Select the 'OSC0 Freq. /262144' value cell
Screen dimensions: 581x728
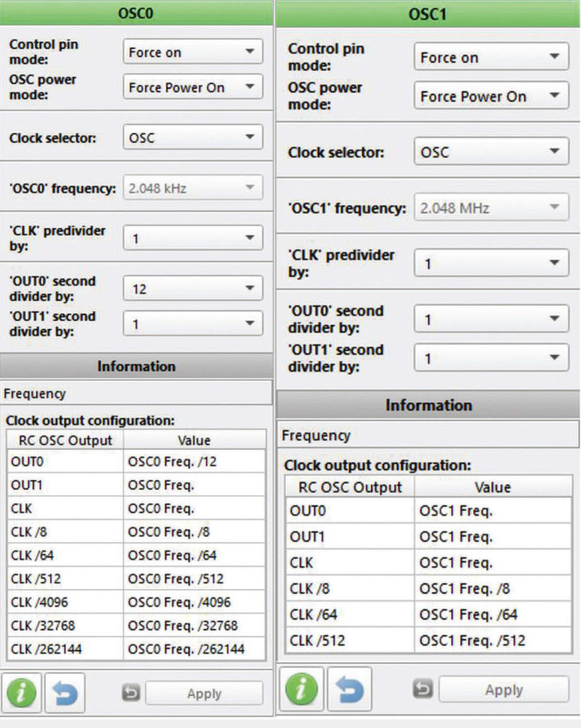pos(194,649)
